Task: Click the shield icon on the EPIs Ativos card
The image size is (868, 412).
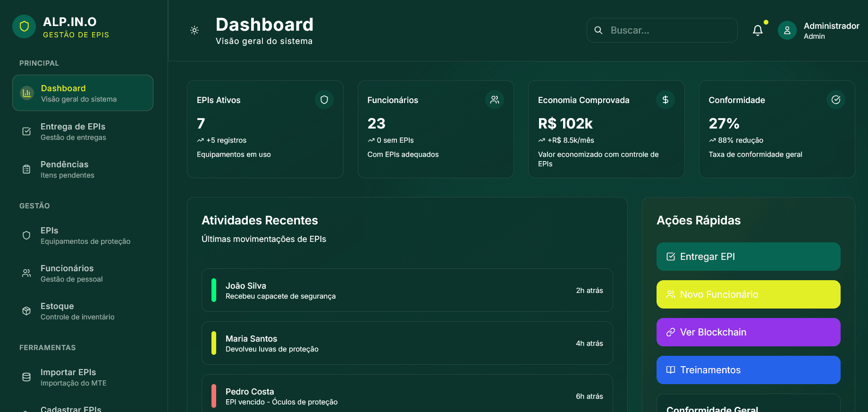Action: click(x=324, y=100)
